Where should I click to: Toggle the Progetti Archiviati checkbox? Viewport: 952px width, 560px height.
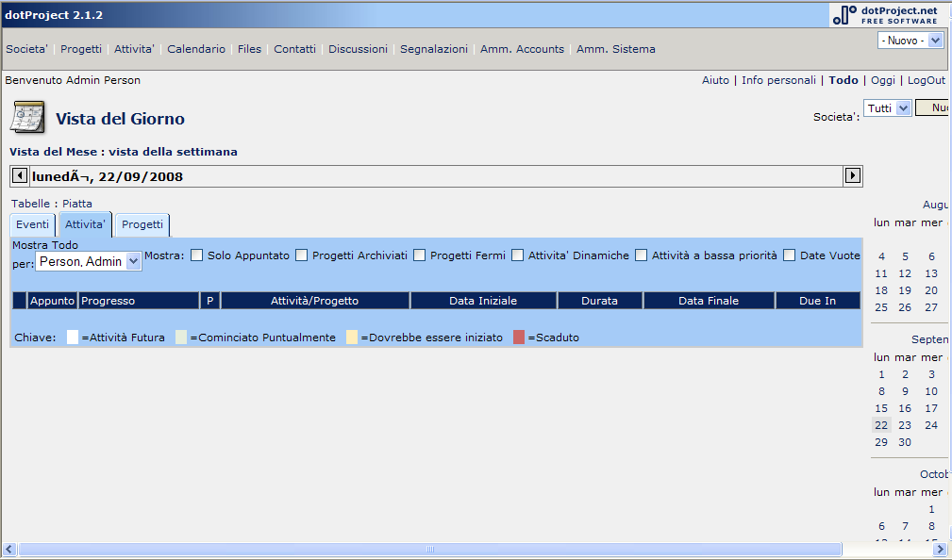302,255
